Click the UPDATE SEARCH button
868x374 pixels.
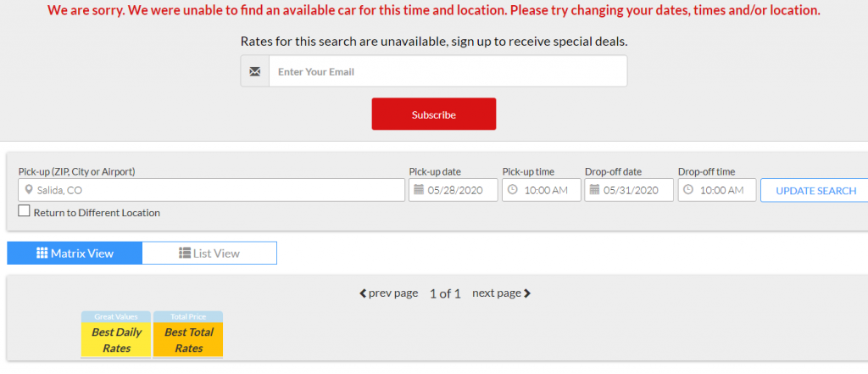point(815,191)
